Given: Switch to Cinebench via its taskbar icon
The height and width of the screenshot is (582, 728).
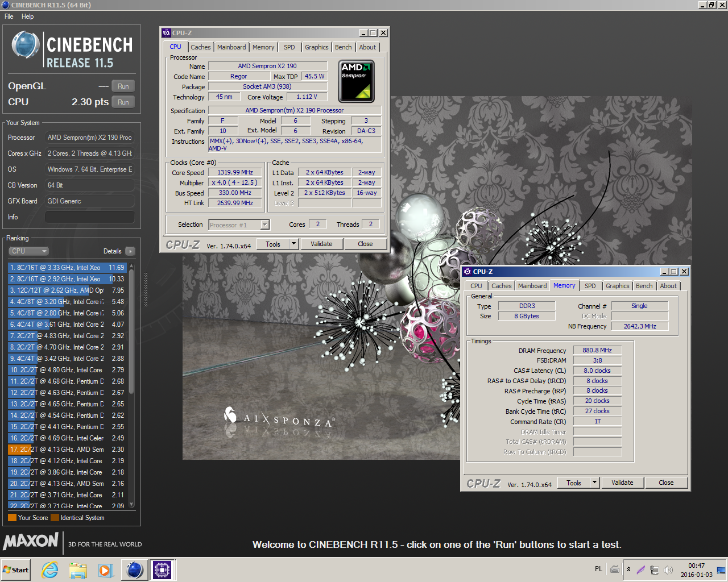Looking at the screenshot, I should click(x=135, y=569).
